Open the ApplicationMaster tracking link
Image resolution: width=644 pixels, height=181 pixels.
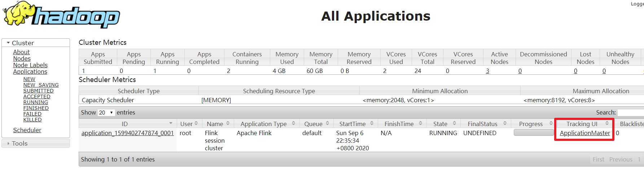[x=585, y=133]
